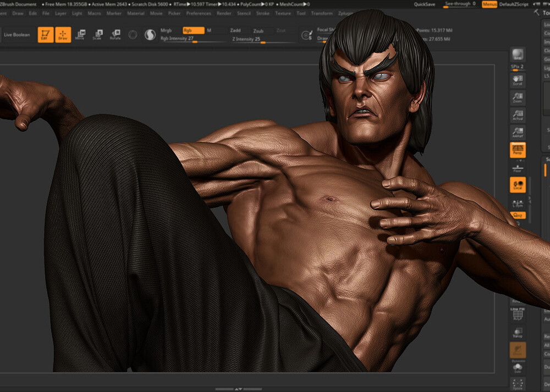This screenshot has width=550, height=392.
Task: Open the Stroke menu
Action: 263,13
